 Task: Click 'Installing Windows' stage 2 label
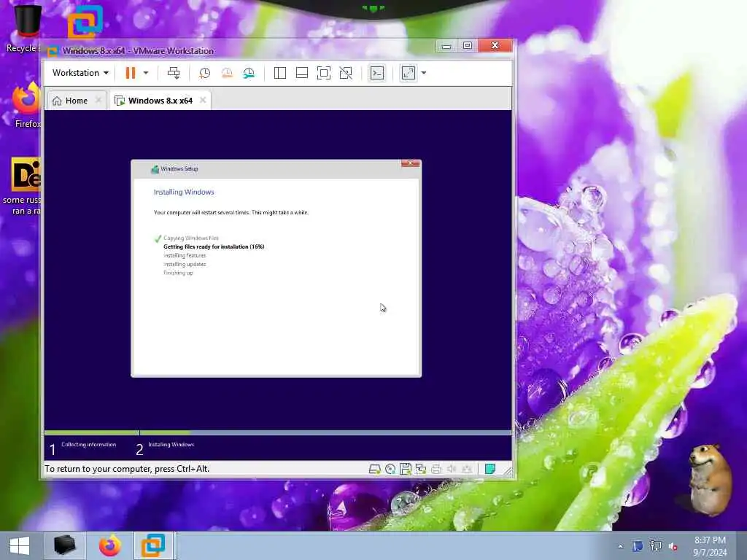pyautogui.click(x=171, y=445)
